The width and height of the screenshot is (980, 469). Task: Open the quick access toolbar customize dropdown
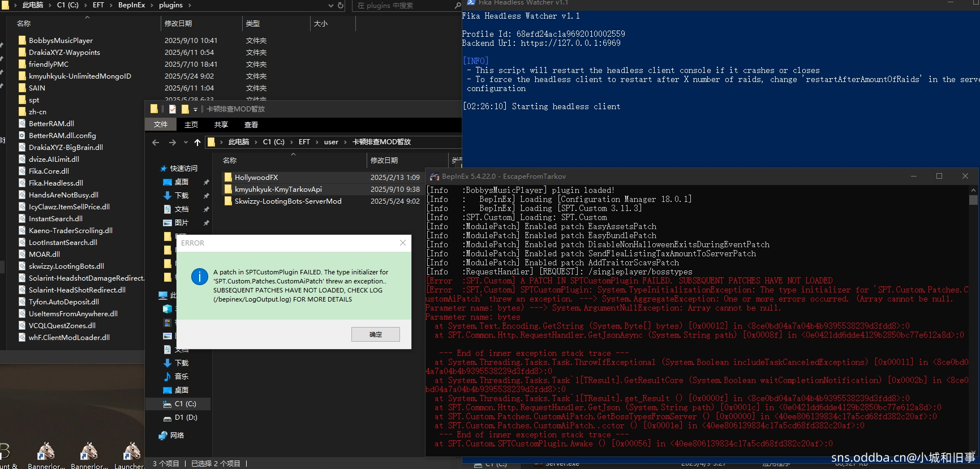pyautogui.click(x=195, y=109)
